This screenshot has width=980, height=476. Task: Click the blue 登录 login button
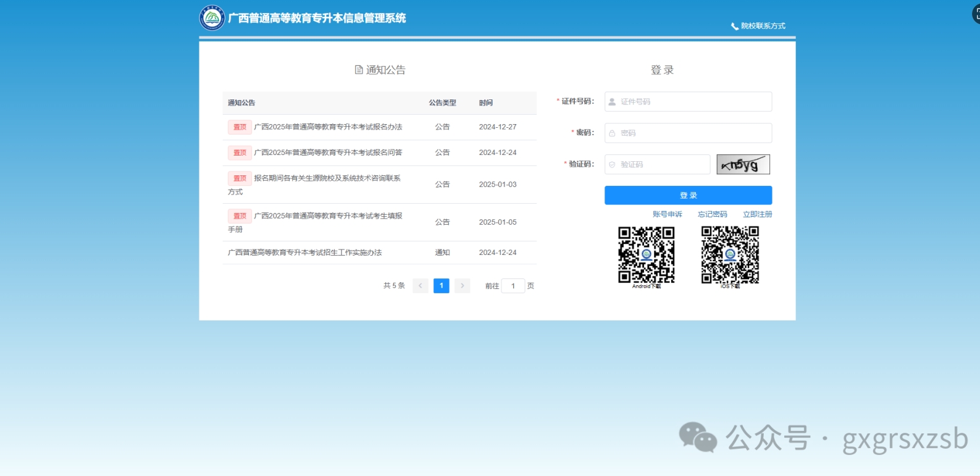pyautogui.click(x=689, y=196)
